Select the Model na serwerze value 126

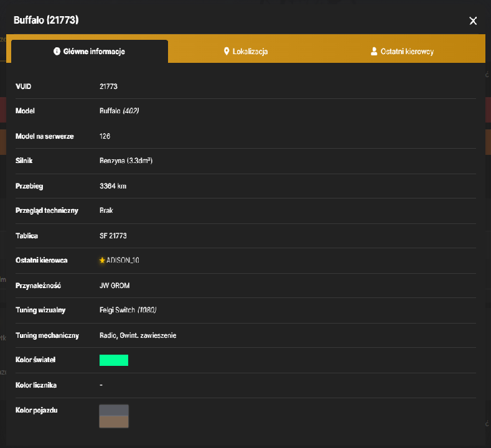(x=105, y=136)
